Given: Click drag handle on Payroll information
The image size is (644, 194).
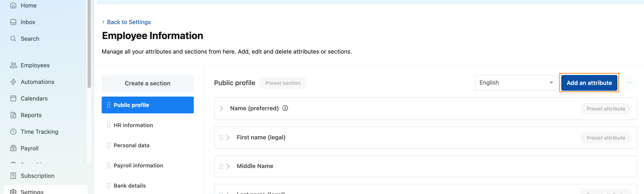Looking at the screenshot, I should (x=109, y=166).
